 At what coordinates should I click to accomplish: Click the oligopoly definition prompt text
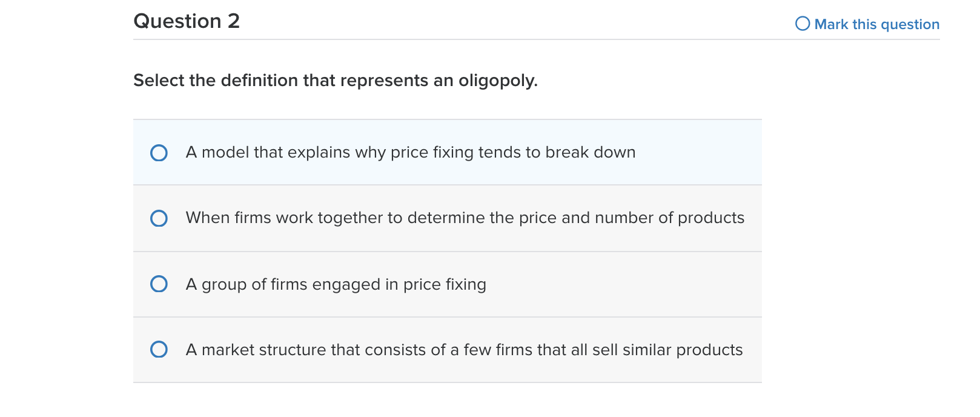point(335,81)
